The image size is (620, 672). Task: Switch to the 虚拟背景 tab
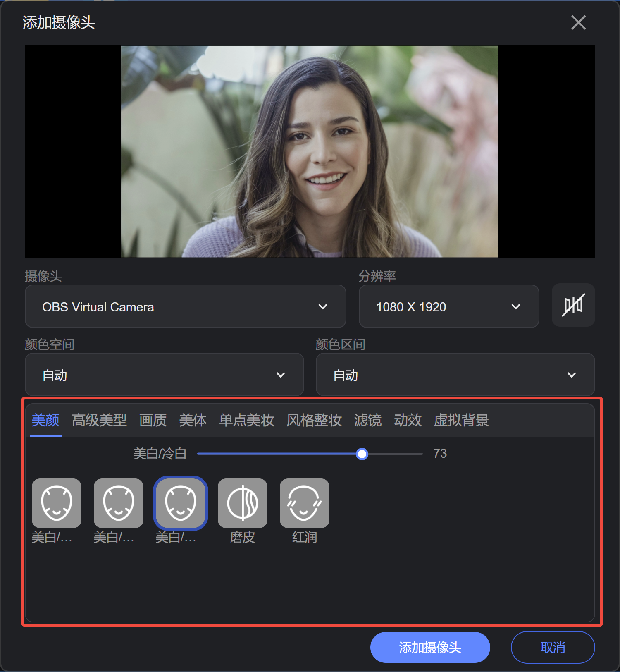(461, 420)
